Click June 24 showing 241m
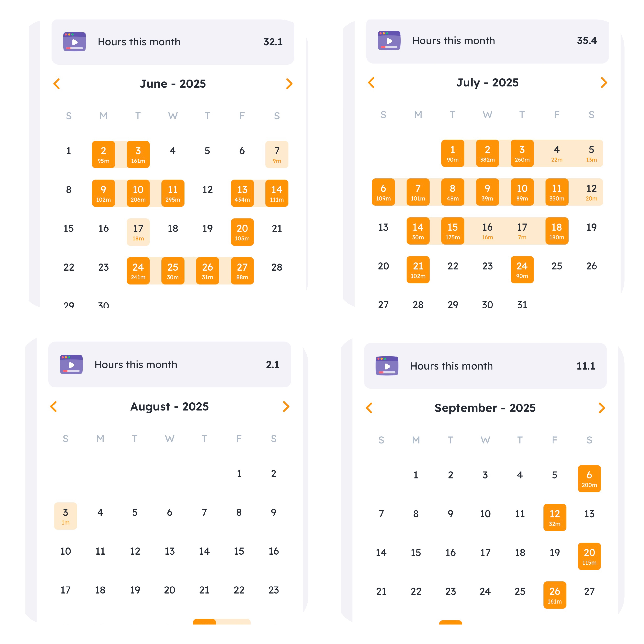Image resolution: width=644 pixels, height=644 pixels. coord(138,271)
